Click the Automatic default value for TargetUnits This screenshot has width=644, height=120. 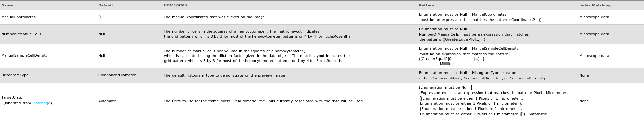point(107,101)
